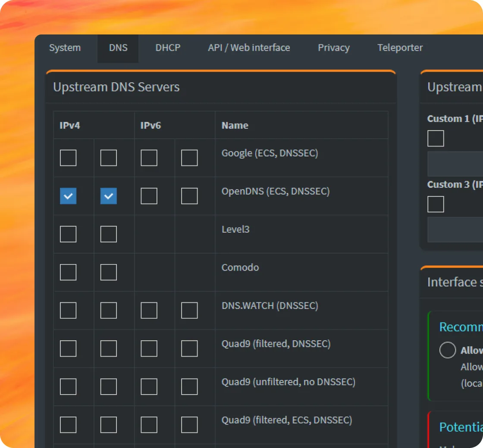Select the Allow radio button under Recommended
Image resolution: width=483 pixels, height=448 pixels.
pos(448,350)
